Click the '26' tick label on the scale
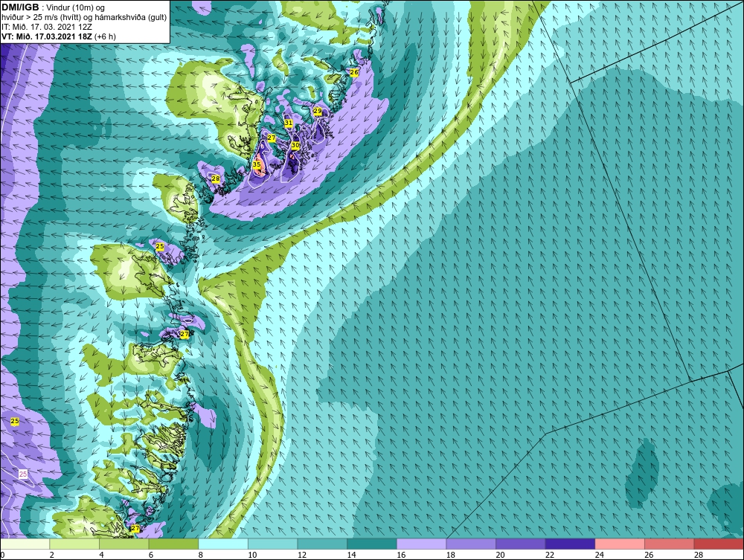 tap(649, 555)
